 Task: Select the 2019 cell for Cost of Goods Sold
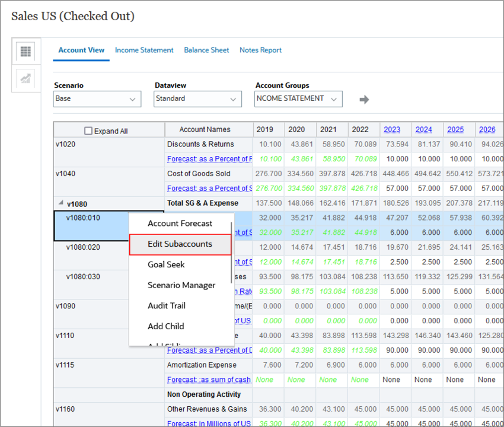pos(267,174)
